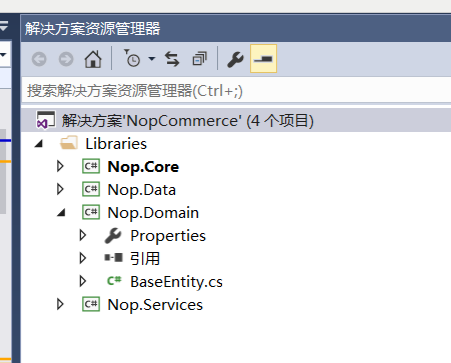Click the C# project icon for Nop.Domain

tap(91, 212)
